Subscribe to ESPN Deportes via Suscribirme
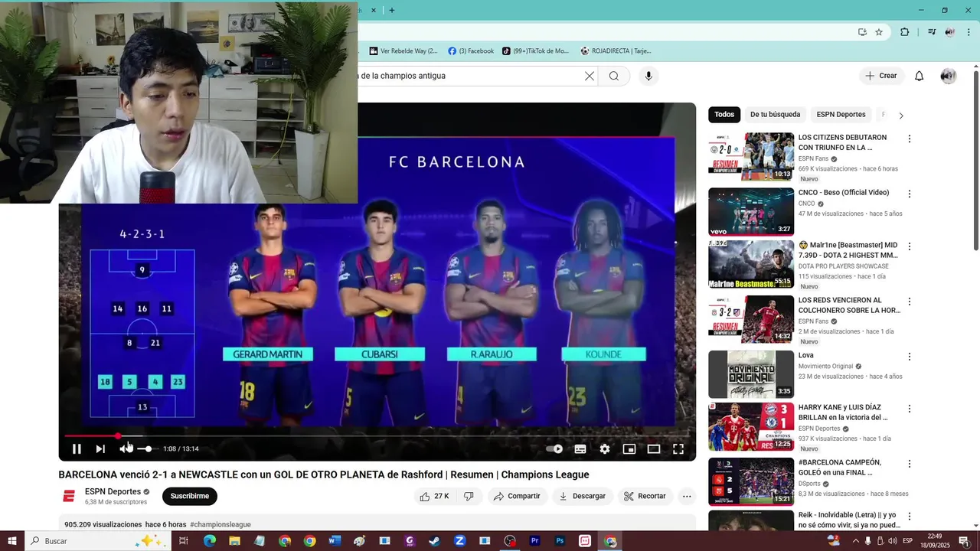The image size is (980, 551). click(x=190, y=496)
